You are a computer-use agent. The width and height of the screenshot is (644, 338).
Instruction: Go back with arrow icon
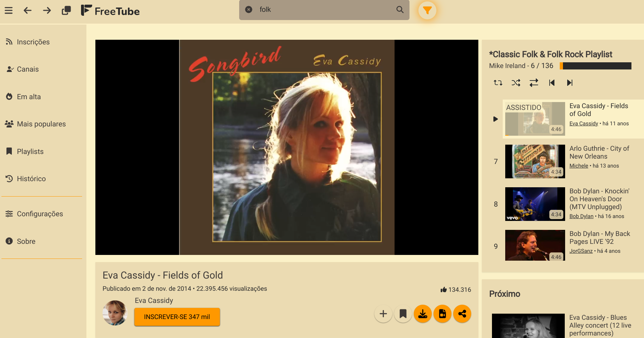pos(28,10)
